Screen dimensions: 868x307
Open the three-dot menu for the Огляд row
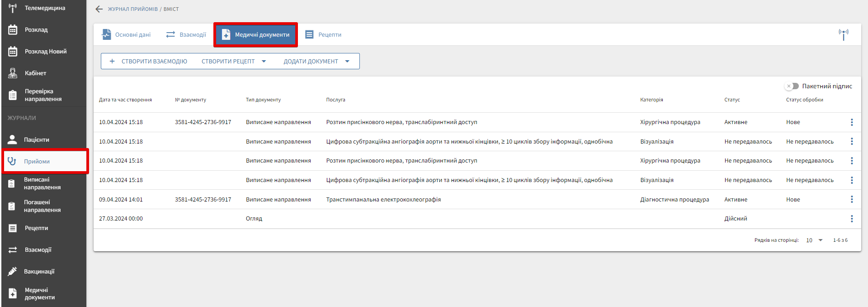851,219
